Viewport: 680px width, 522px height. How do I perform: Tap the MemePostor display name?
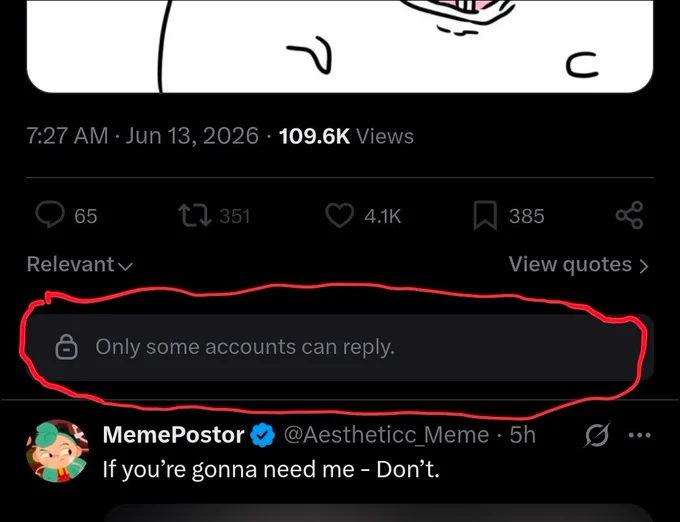tap(173, 435)
